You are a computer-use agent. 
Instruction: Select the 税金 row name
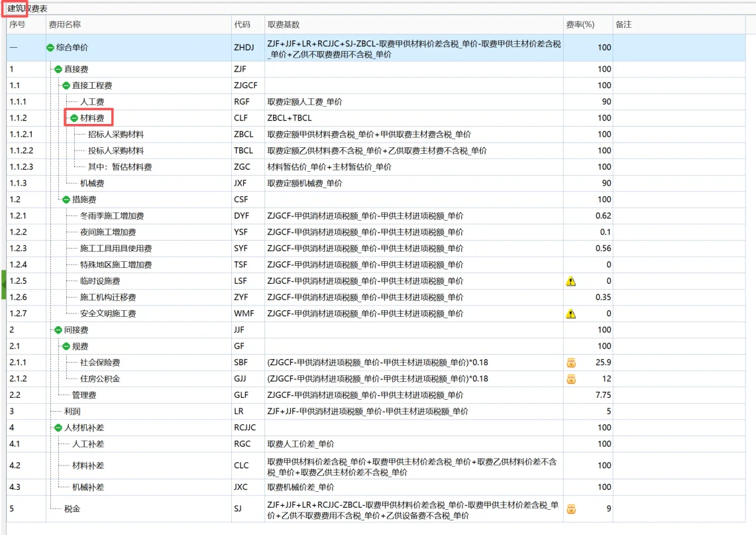click(72, 509)
